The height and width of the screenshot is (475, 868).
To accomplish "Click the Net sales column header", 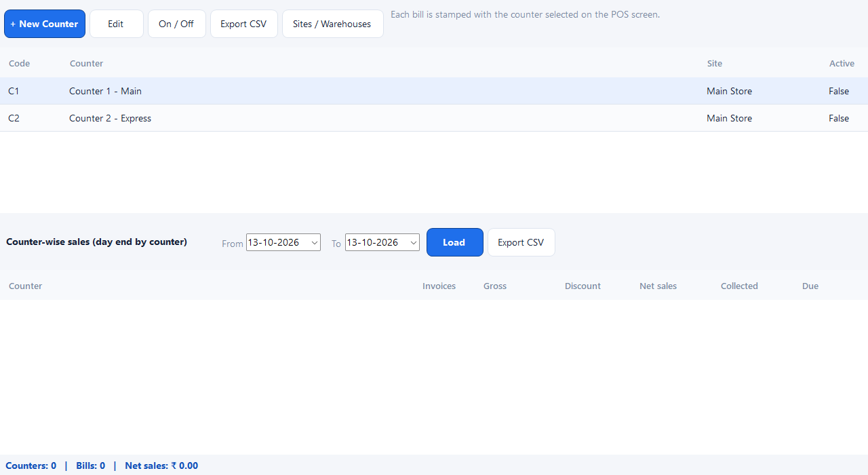I will (658, 286).
